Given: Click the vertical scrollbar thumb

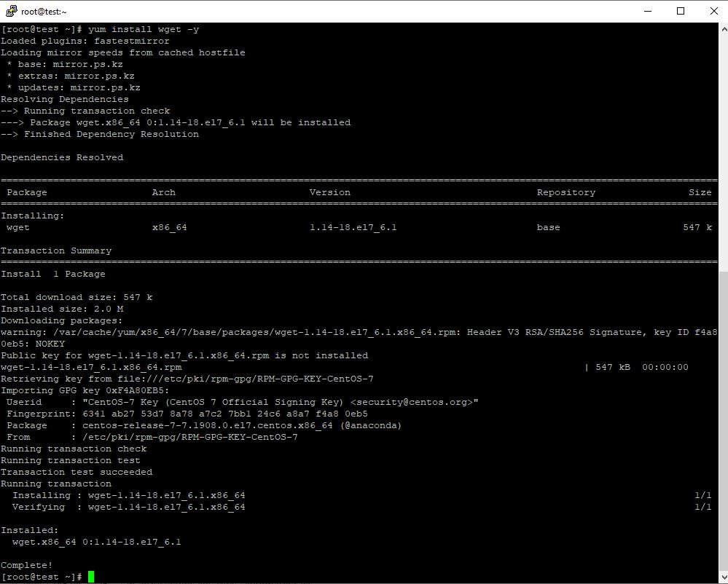Looking at the screenshot, I should tap(724, 420).
